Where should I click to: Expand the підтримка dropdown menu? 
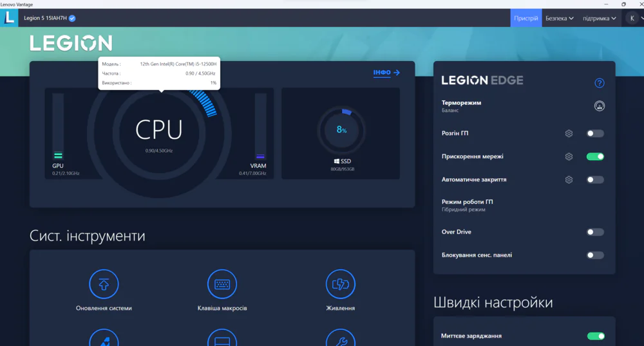pyautogui.click(x=599, y=18)
